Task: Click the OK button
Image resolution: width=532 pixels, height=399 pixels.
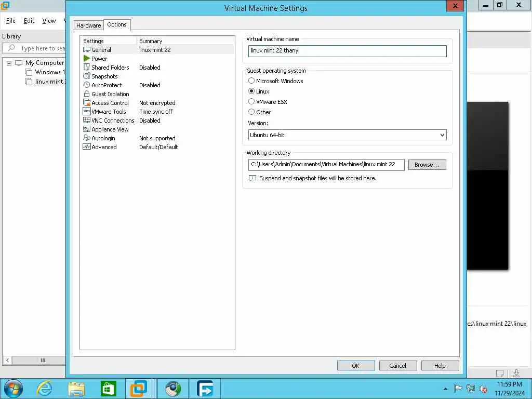Action: [355, 365]
